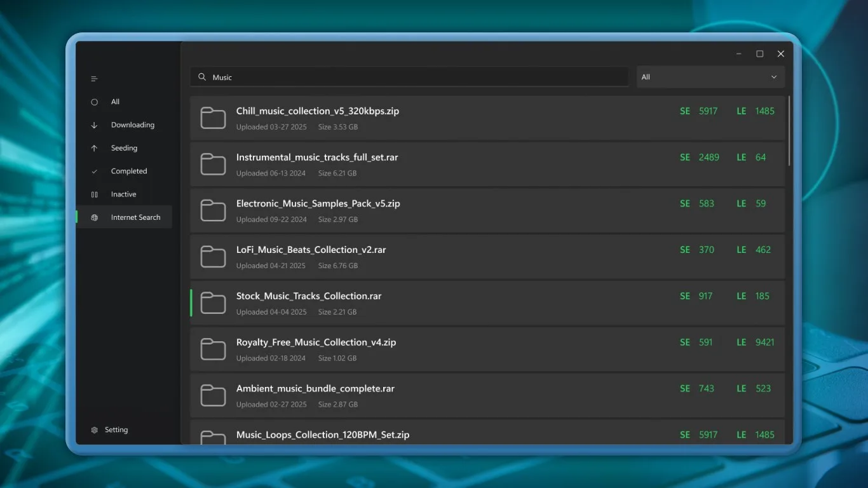Image resolution: width=868 pixels, height=488 pixels.
Task: Select LoFi_Music_Beats_Collection_v2.rar file name
Action: pyautogui.click(x=311, y=250)
